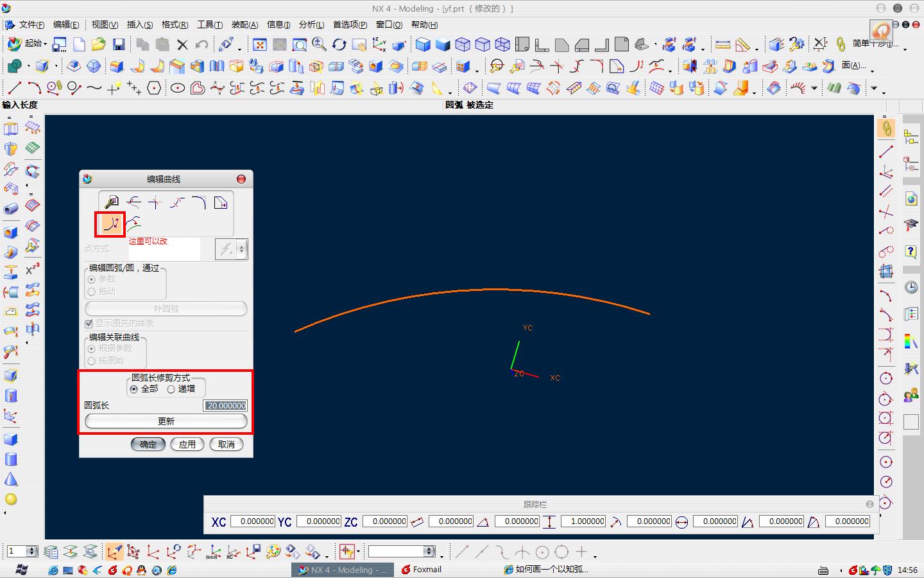
Task: Pick the Trim Corner icon in dialog
Action: (x=155, y=203)
